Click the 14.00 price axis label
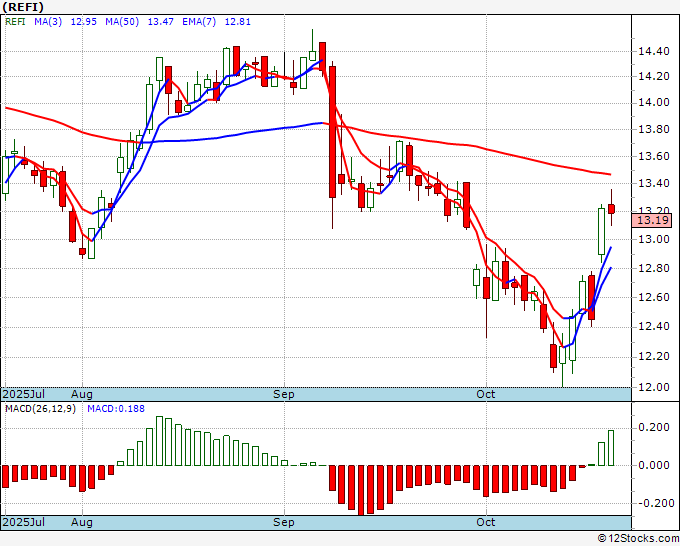This screenshot has width=680, height=546. tap(654, 103)
